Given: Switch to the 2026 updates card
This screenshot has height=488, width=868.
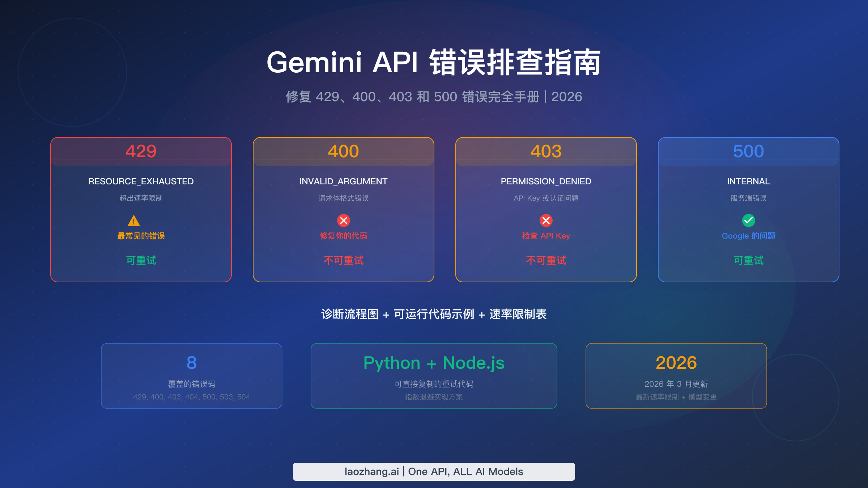Looking at the screenshot, I should pyautogui.click(x=676, y=376).
